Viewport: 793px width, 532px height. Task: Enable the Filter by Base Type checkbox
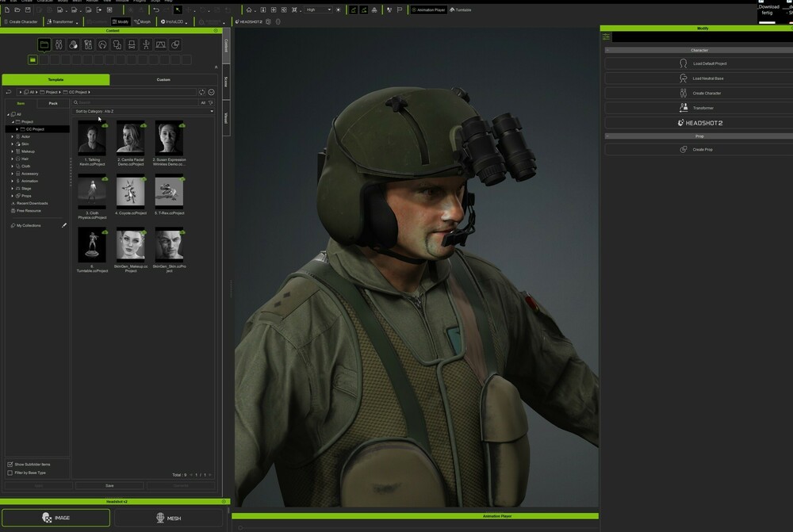(10, 473)
